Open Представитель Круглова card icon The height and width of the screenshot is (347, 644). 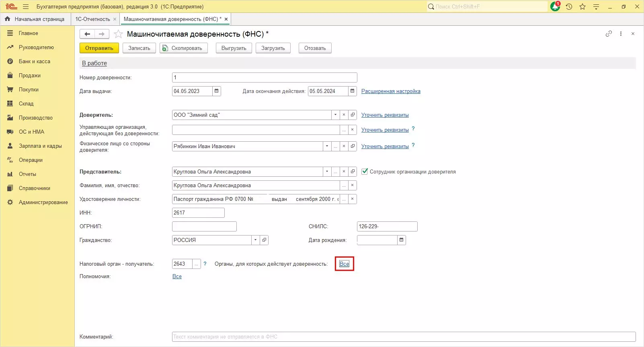point(353,171)
